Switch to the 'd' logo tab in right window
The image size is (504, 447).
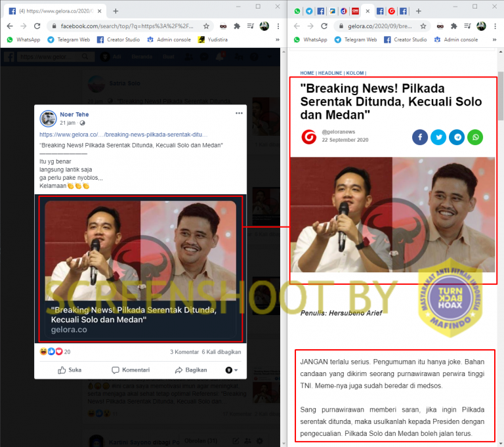[x=344, y=11]
